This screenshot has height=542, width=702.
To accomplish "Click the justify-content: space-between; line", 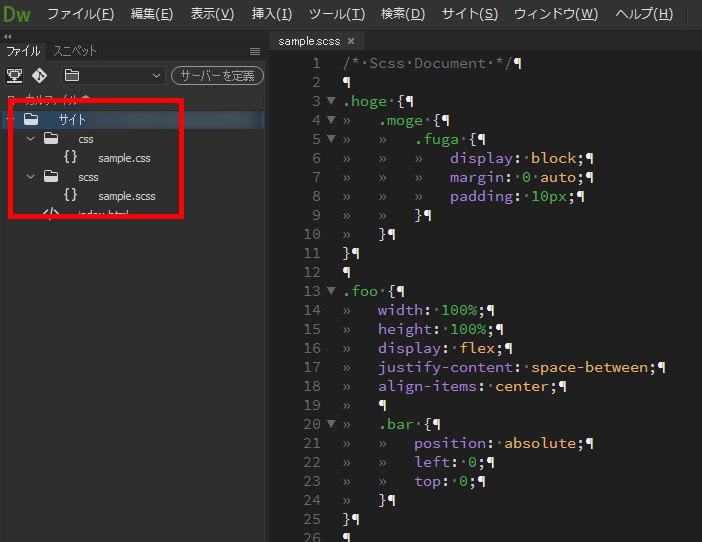I will [x=517, y=367].
